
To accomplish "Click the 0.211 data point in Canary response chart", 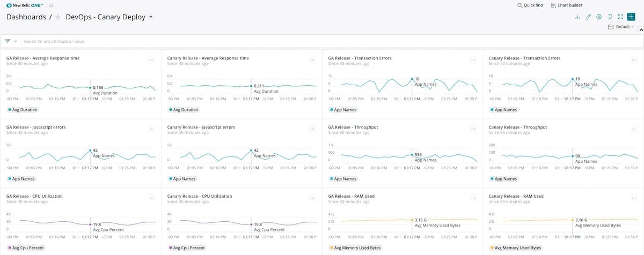I will click(251, 86).
